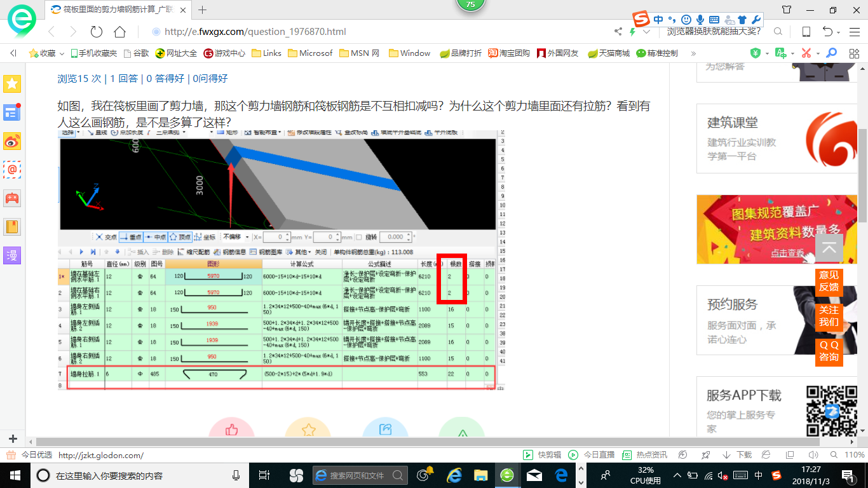Click the search magnifier icon
868x488 pixels.
[x=778, y=32]
